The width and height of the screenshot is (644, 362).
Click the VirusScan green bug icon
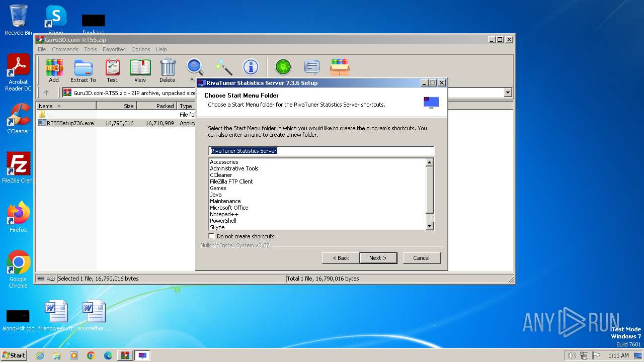(283, 67)
